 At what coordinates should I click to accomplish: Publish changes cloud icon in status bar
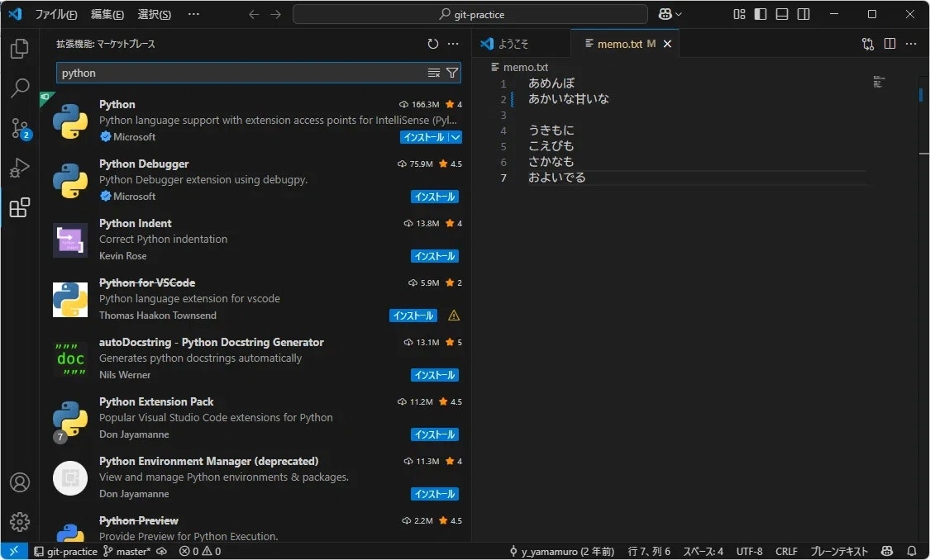coord(161,551)
